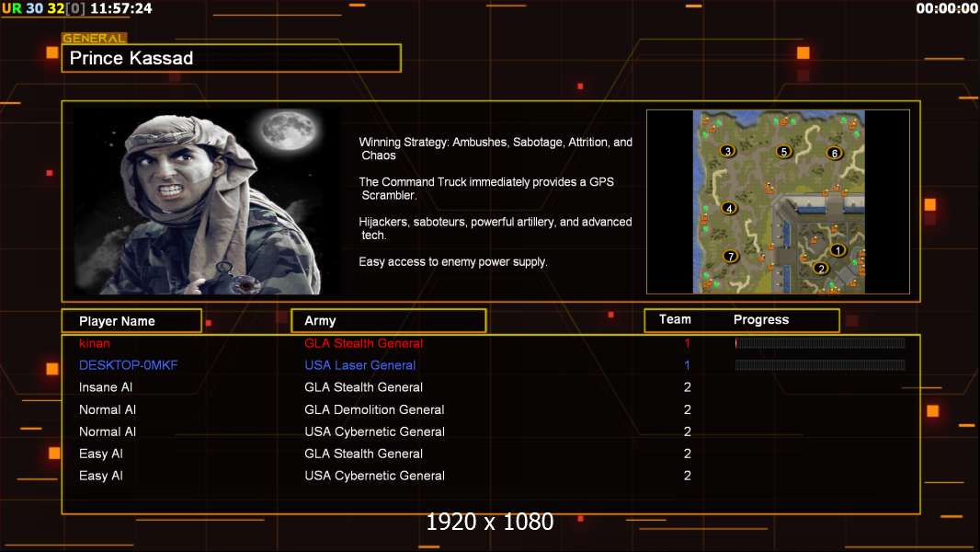This screenshot has width=980, height=552.
Task: Click start position marker 5 on map
Action: tap(784, 151)
